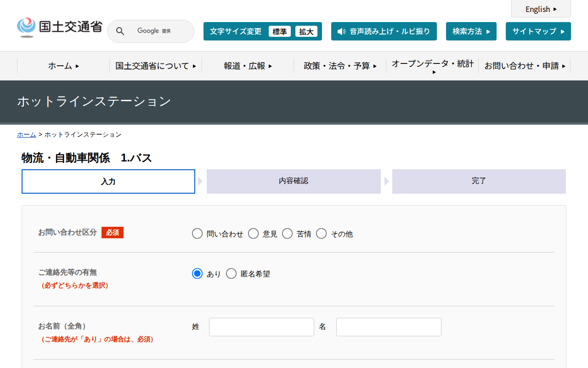The height and width of the screenshot is (368, 588).
Task: Open お問い合わせ・申請 menu
Action: 525,66
